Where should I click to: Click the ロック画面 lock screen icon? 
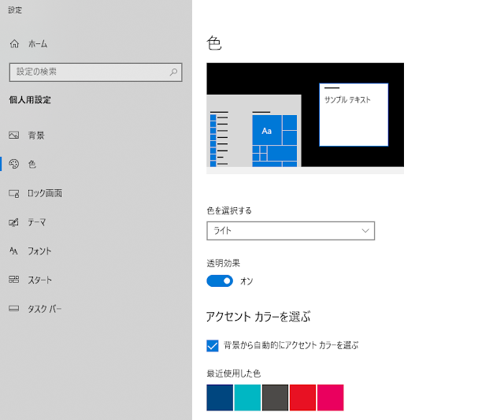tap(14, 193)
